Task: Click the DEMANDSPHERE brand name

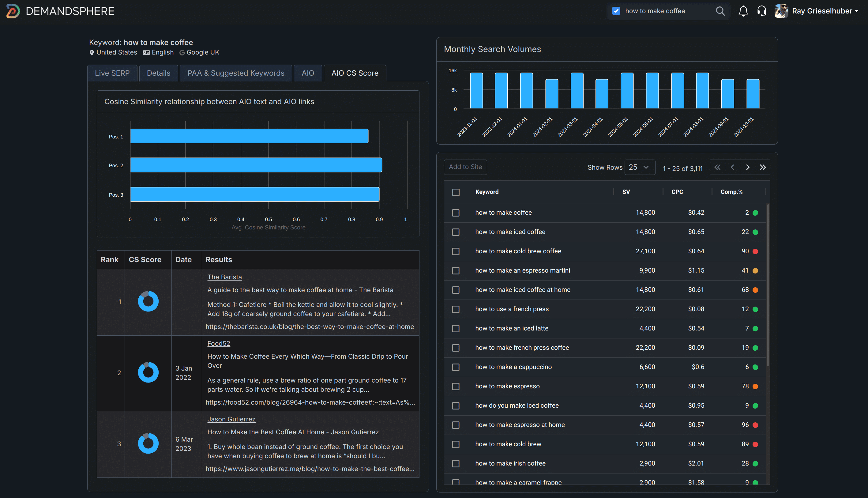Action: click(x=70, y=11)
